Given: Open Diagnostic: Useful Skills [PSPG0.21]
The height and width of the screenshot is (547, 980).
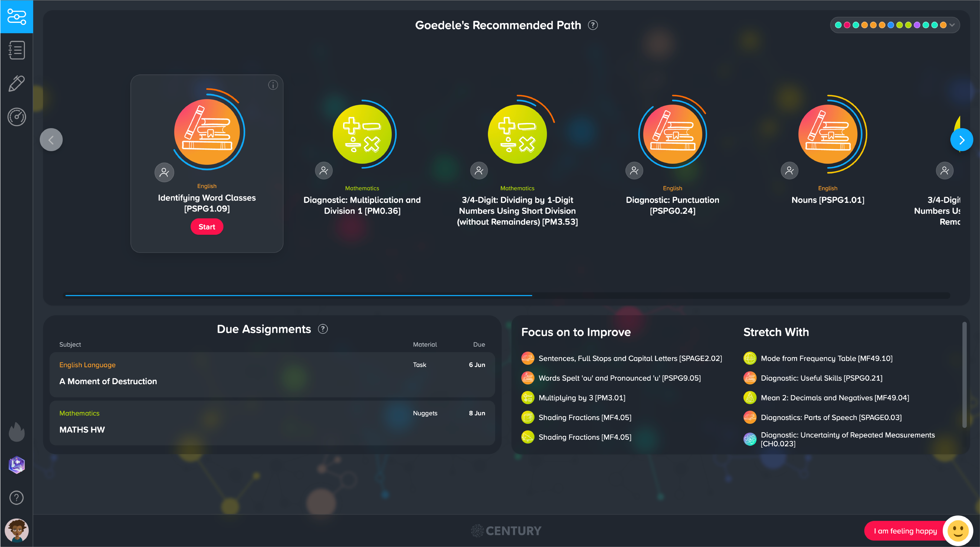Looking at the screenshot, I should click(x=813, y=378).
